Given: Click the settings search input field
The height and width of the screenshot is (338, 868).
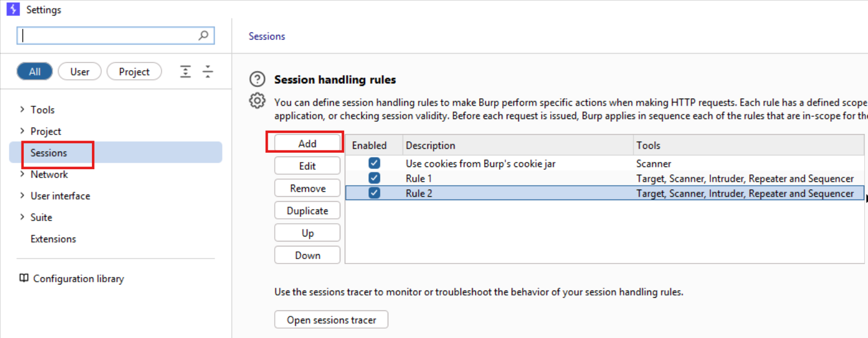Looking at the screenshot, I should pos(109,36).
